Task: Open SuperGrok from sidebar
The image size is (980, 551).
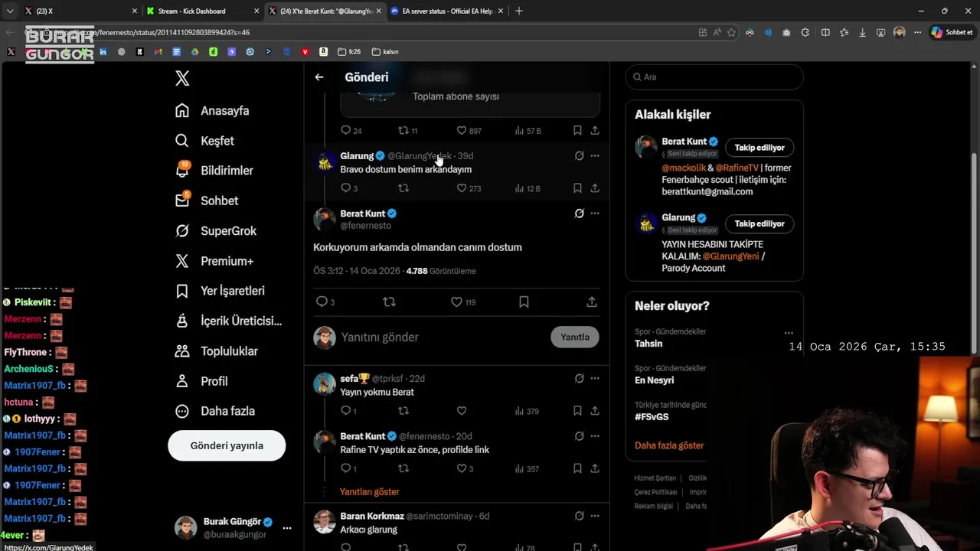Action: [x=215, y=231]
